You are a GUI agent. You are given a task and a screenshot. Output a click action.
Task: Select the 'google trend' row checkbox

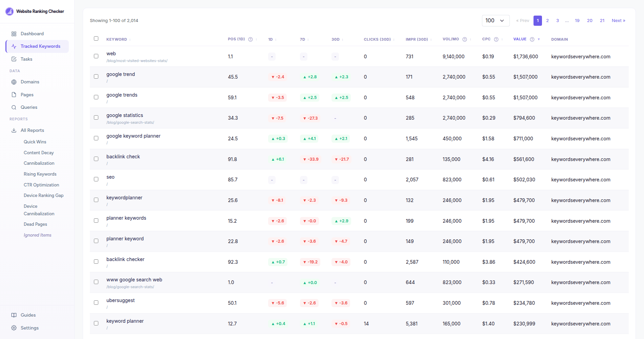pos(96,77)
